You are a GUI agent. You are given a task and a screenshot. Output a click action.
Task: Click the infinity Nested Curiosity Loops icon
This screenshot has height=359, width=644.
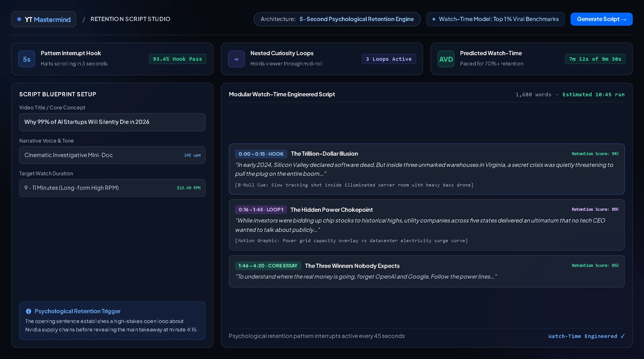point(236,59)
